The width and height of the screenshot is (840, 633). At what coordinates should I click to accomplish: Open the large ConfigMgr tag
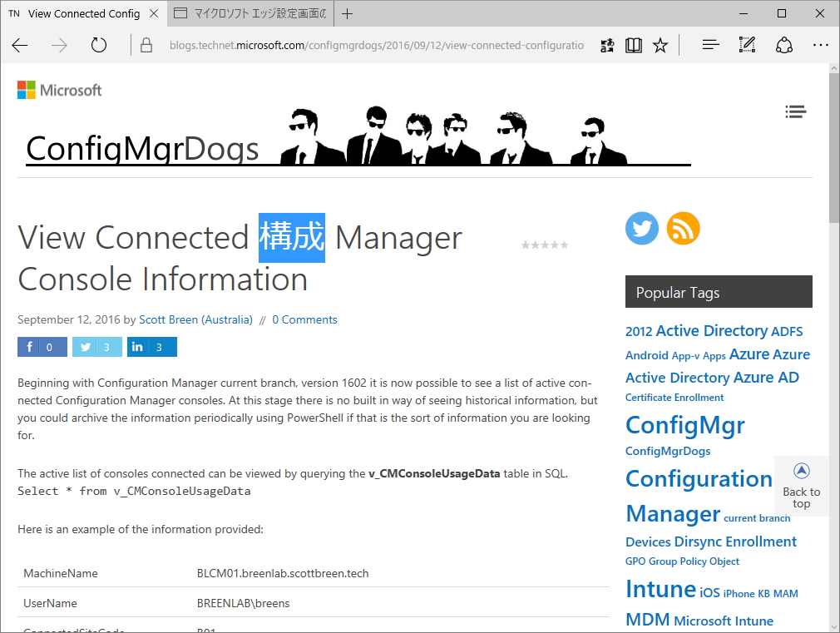click(685, 426)
